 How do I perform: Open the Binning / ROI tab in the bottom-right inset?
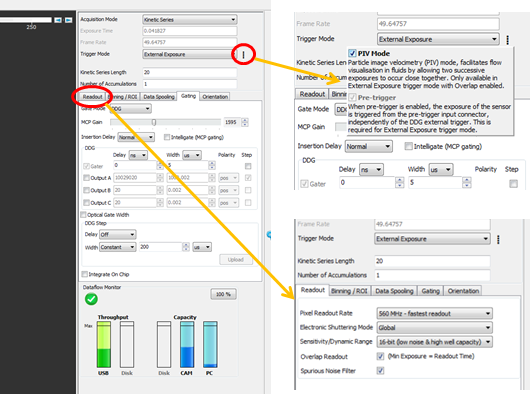coord(349,291)
